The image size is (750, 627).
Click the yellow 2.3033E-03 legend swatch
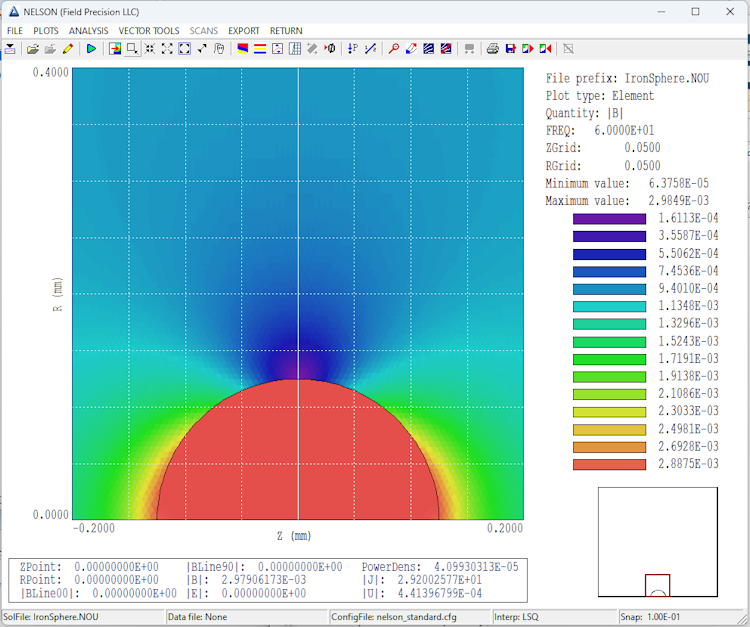click(609, 412)
